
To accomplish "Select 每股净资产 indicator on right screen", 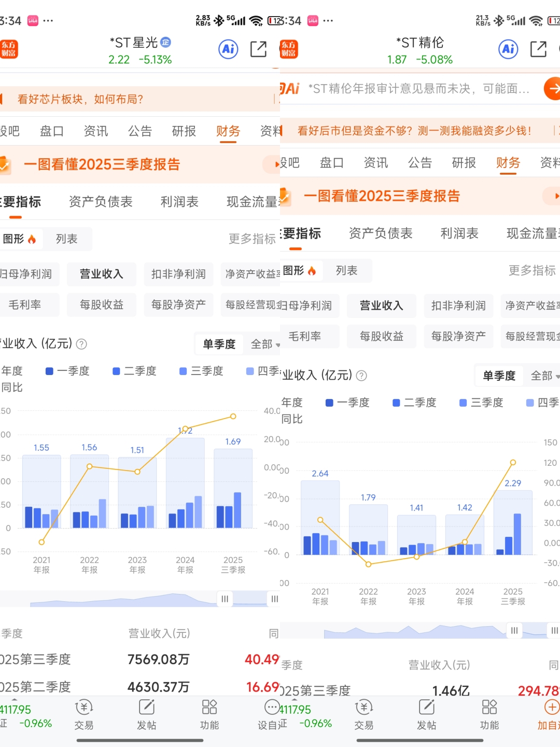I will 458,336.
